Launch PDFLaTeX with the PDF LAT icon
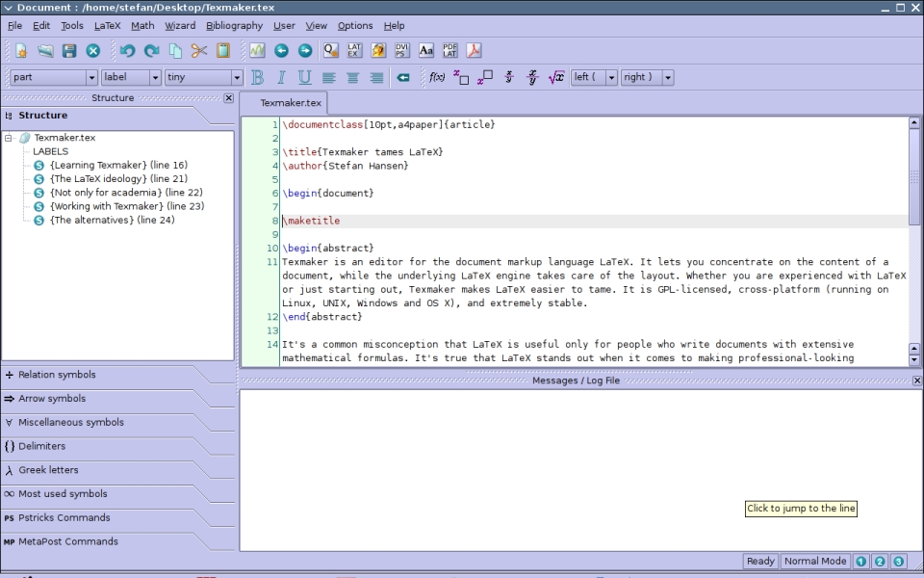Viewport: 924px width, 578px height. [450, 51]
